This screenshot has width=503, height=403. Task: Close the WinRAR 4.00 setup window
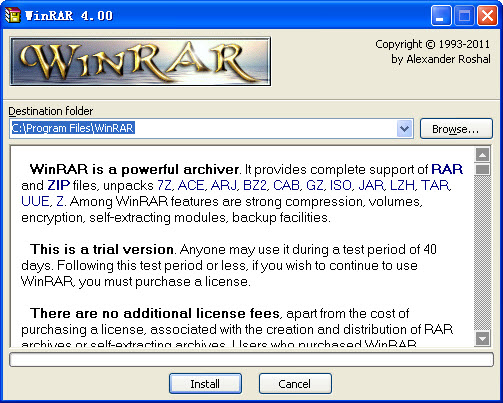click(x=487, y=15)
